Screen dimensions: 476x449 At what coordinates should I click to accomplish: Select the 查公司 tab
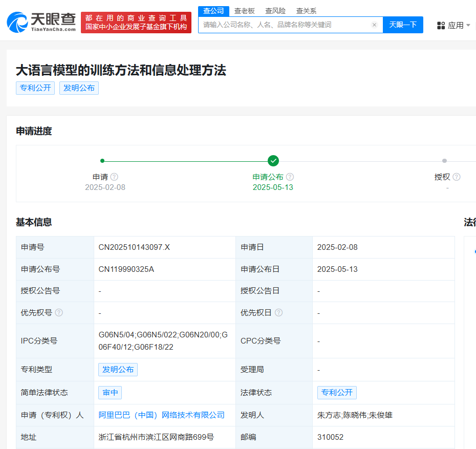coord(213,11)
